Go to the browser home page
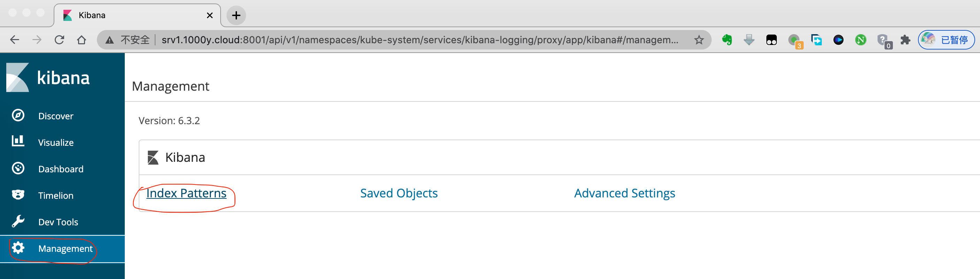 [x=82, y=40]
